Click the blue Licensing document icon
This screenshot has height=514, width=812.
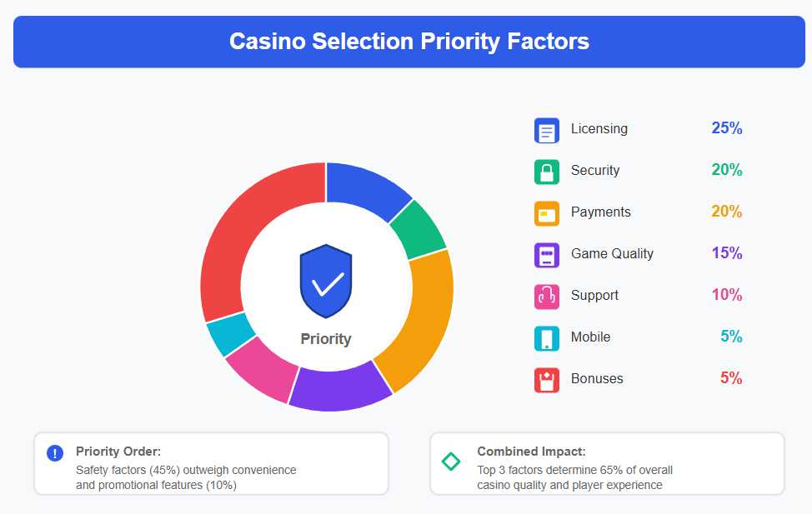pos(547,131)
